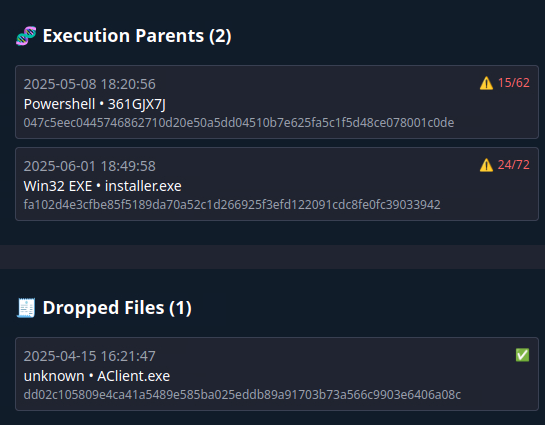Click the hash starting with 047c5eec

pyautogui.click(x=239, y=123)
